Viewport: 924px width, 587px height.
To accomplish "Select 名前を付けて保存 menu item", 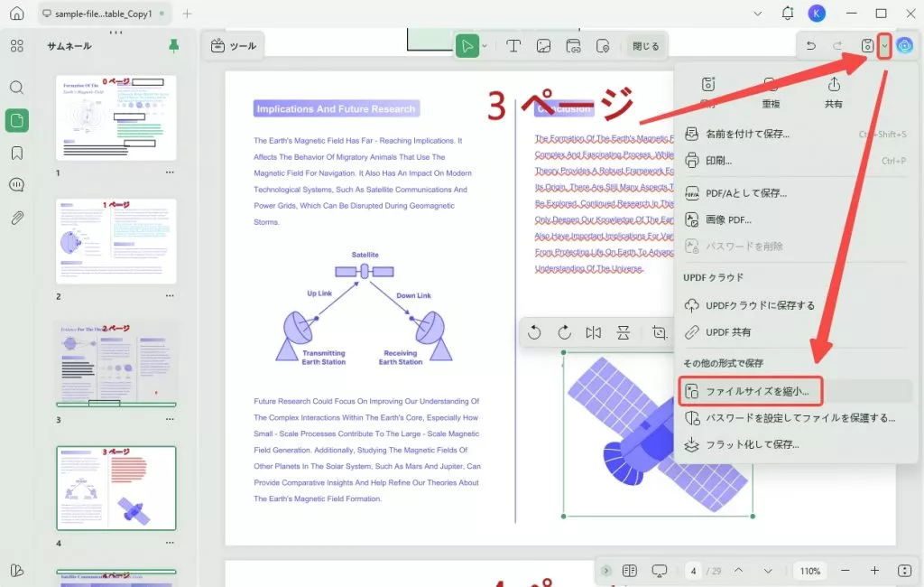I will coord(796,134).
